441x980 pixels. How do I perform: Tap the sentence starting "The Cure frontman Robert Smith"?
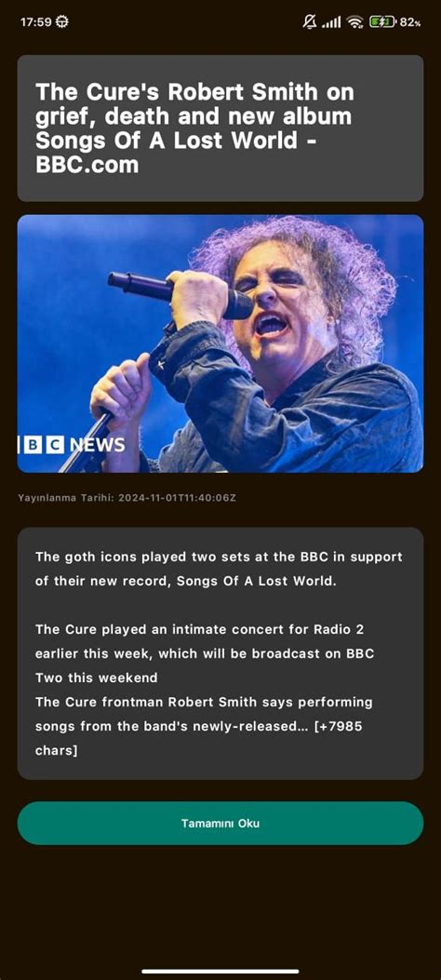[204, 726]
